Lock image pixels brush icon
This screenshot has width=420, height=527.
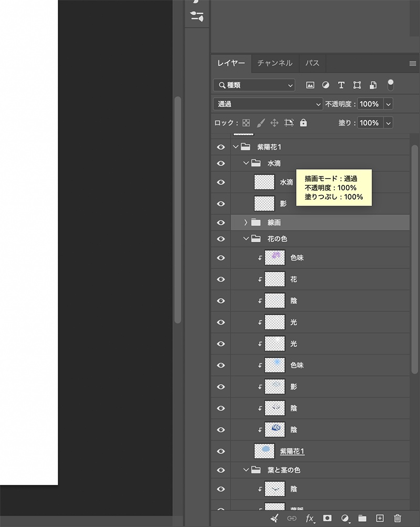click(261, 122)
